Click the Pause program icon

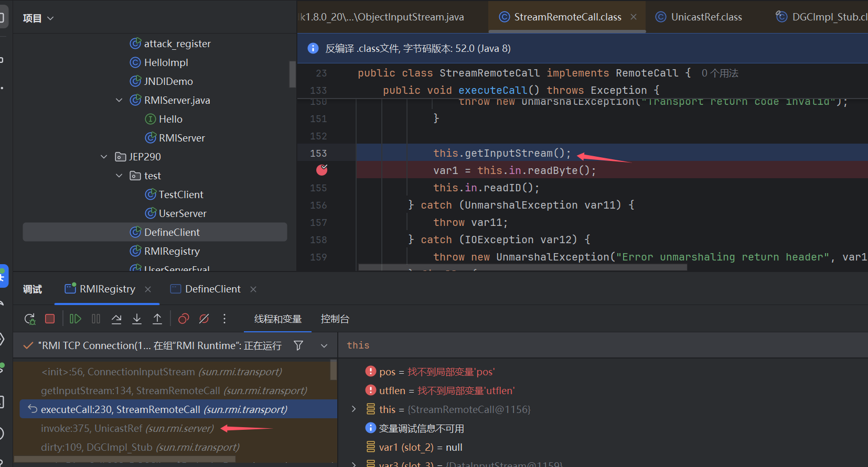(x=96, y=319)
